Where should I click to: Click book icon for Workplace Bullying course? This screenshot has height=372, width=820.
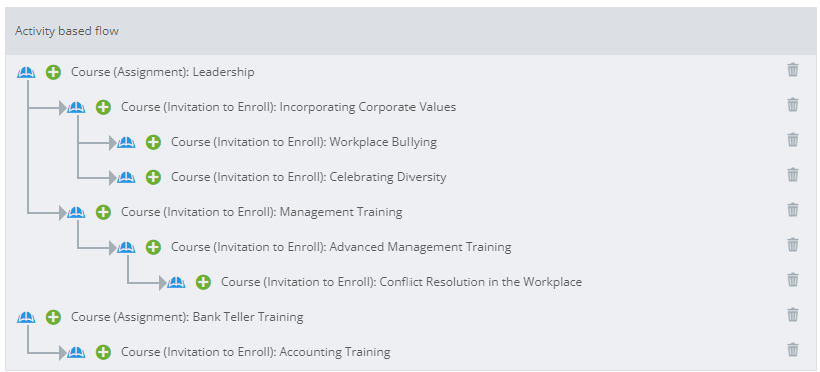126,142
